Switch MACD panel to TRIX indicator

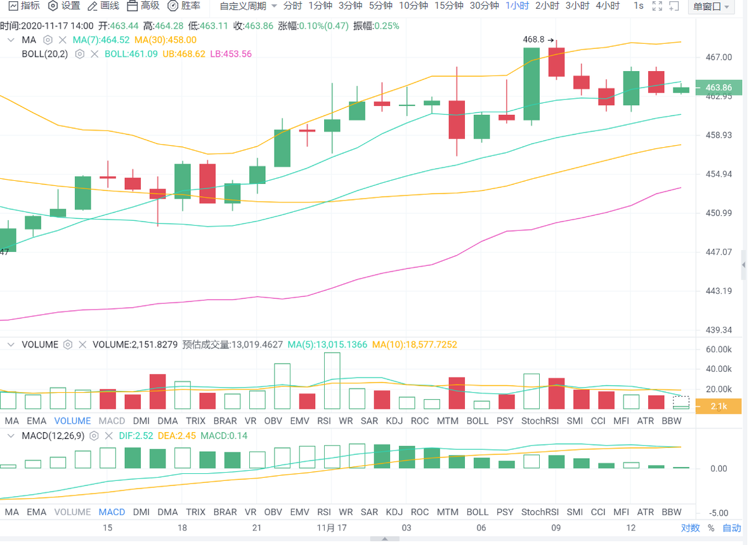196,512
